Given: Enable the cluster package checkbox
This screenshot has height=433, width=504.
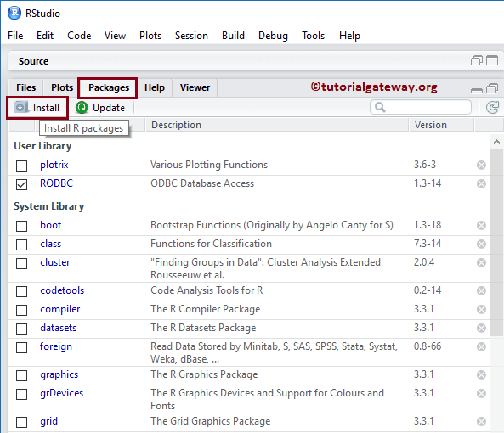Looking at the screenshot, I should tap(21, 263).
